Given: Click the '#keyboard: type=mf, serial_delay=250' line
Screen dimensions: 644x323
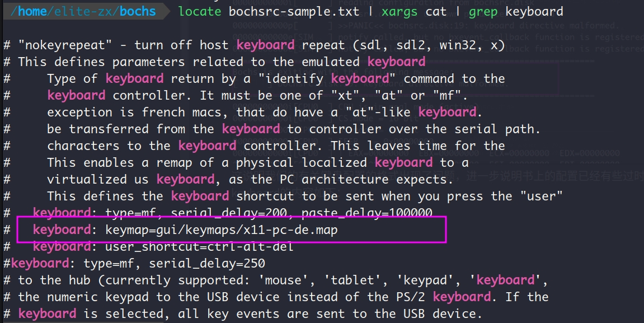Looking at the screenshot, I should click(134, 264).
